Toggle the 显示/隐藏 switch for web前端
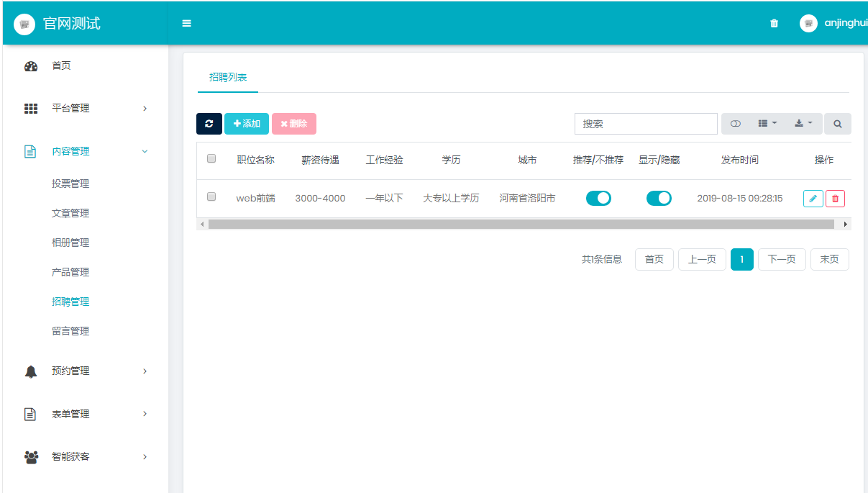 pos(659,198)
